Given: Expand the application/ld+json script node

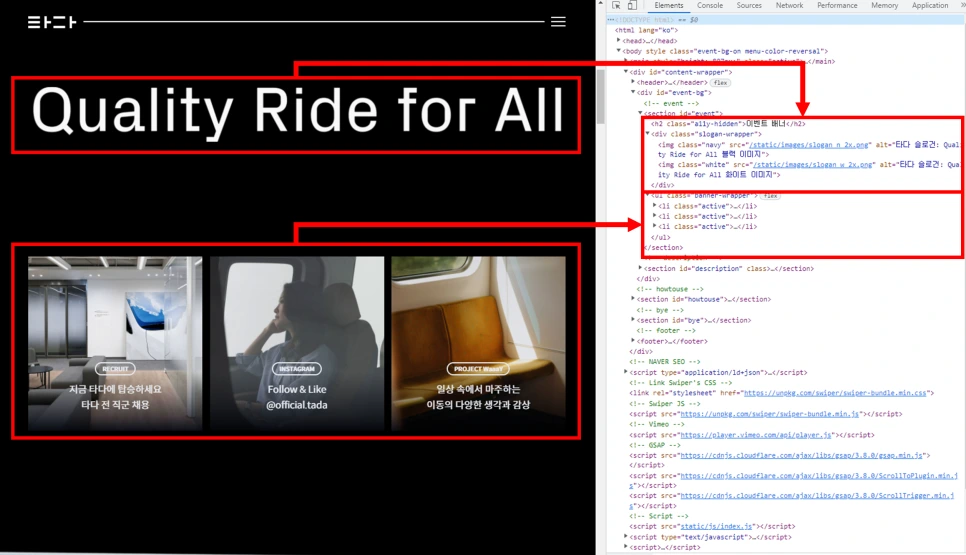Looking at the screenshot, I should 626,372.
